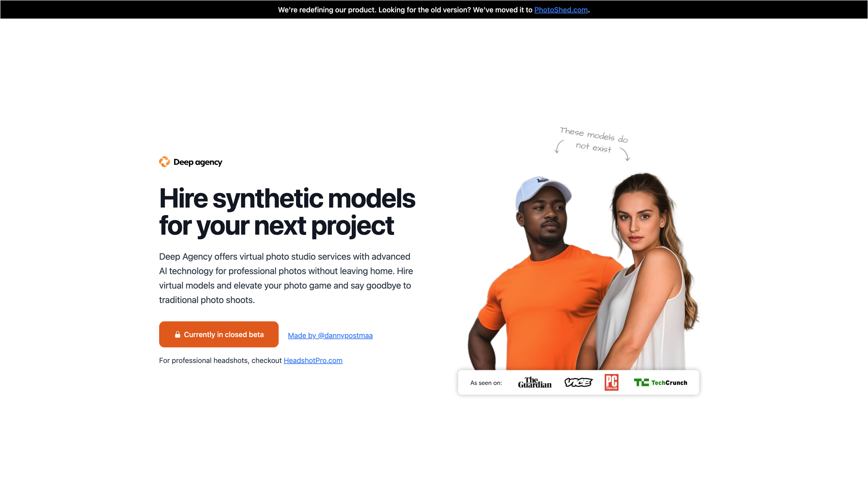868x488 pixels.
Task: Open the PCMag.com red logo
Action: tap(612, 382)
